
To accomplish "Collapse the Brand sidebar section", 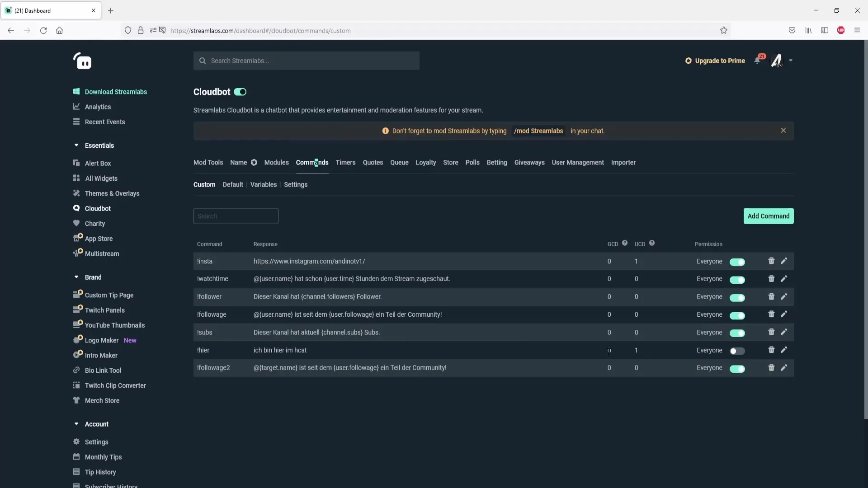I will click(x=76, y=277).
